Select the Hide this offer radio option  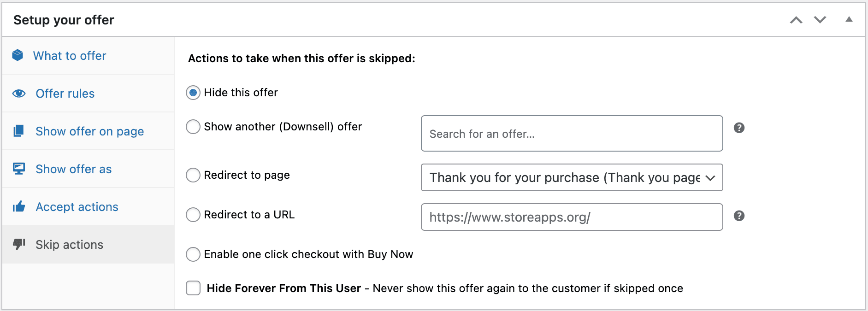pyautogui.click(x=193, y=93)
